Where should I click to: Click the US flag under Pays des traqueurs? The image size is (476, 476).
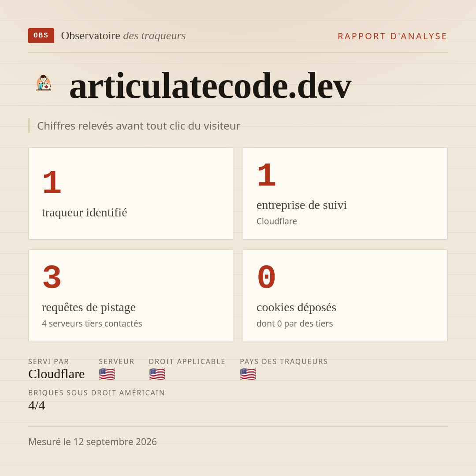point(248,374)
